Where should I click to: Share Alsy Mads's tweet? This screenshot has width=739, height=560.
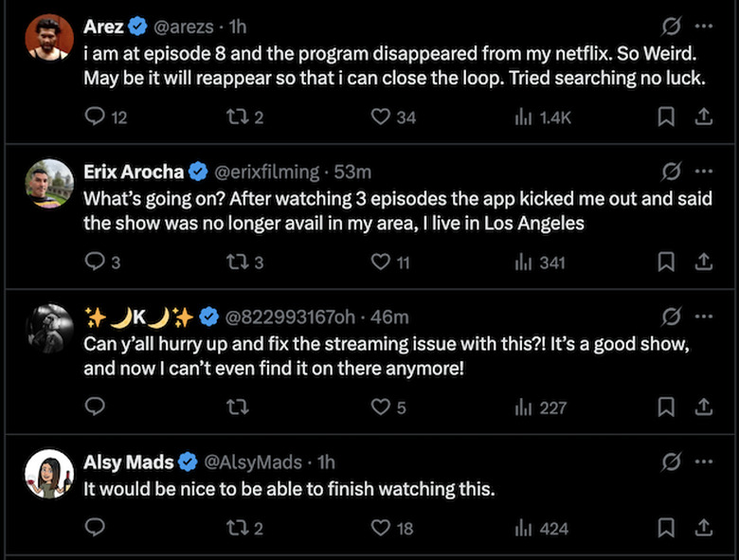(703, 528)
